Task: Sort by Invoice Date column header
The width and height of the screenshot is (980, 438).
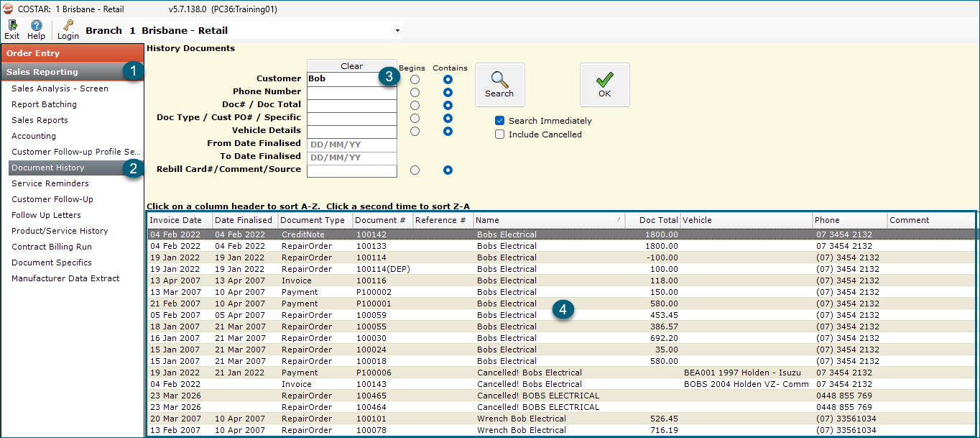Action: coord(180,220)
